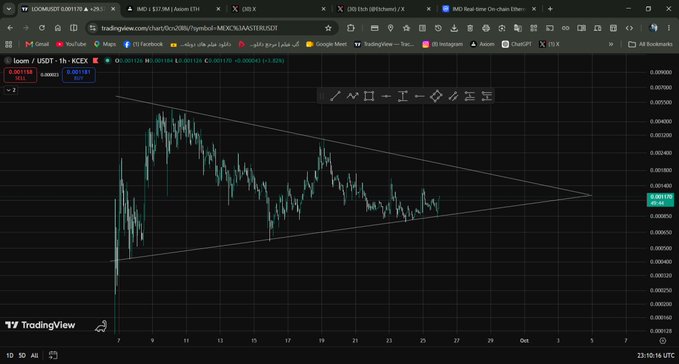Open the Gmail bookmark
This screenshot has height=364, width=679.
37,44
